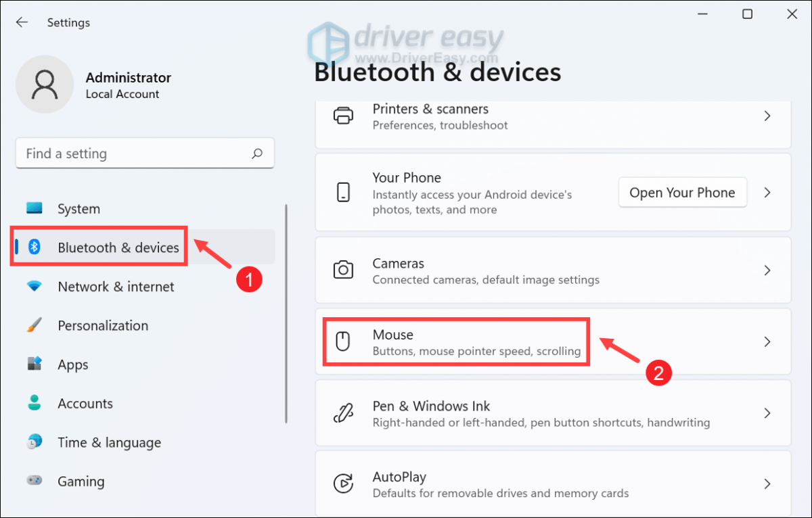Click the Cameras icon

(x=344, y=270)
